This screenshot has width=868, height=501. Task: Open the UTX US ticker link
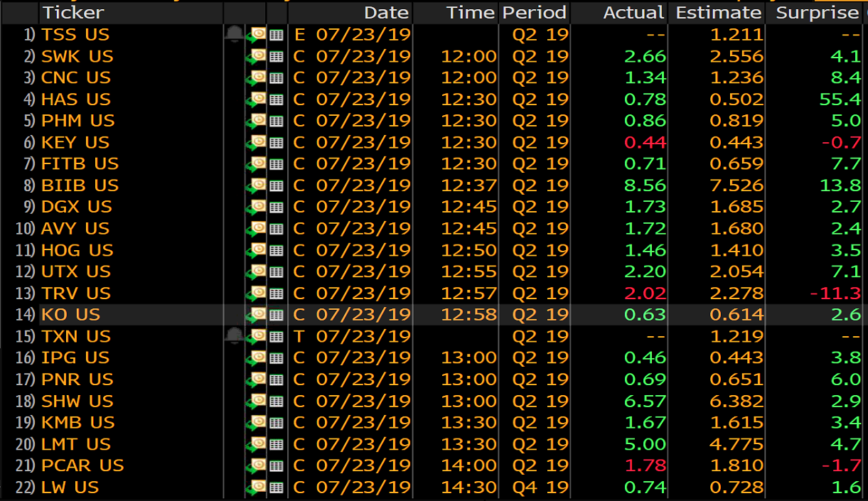point(75,271)
